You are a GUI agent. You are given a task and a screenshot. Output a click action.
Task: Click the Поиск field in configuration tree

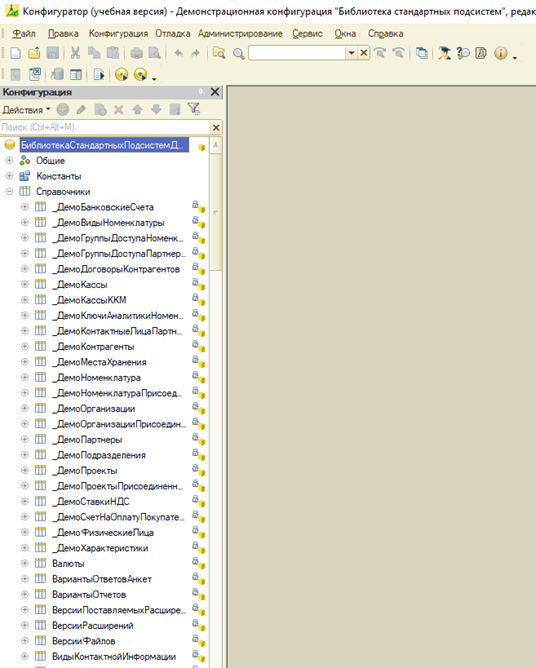[x=105, y=127]
